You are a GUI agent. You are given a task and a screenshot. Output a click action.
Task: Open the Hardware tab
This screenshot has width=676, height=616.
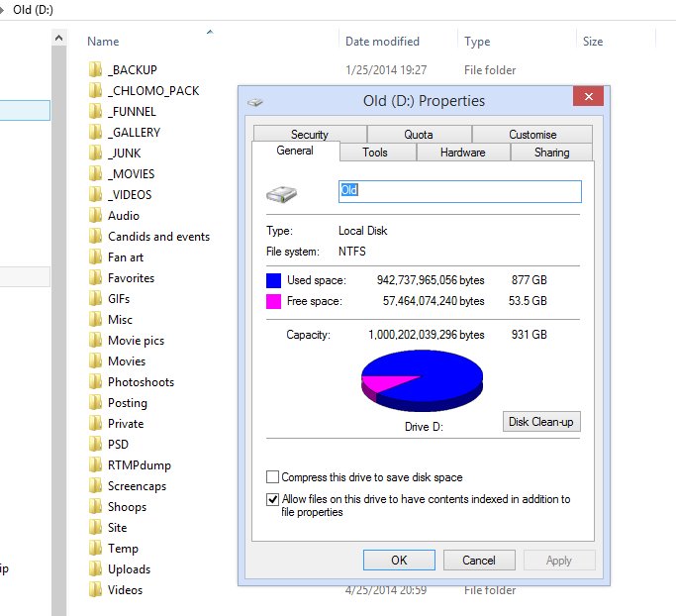tap(463, 153)
